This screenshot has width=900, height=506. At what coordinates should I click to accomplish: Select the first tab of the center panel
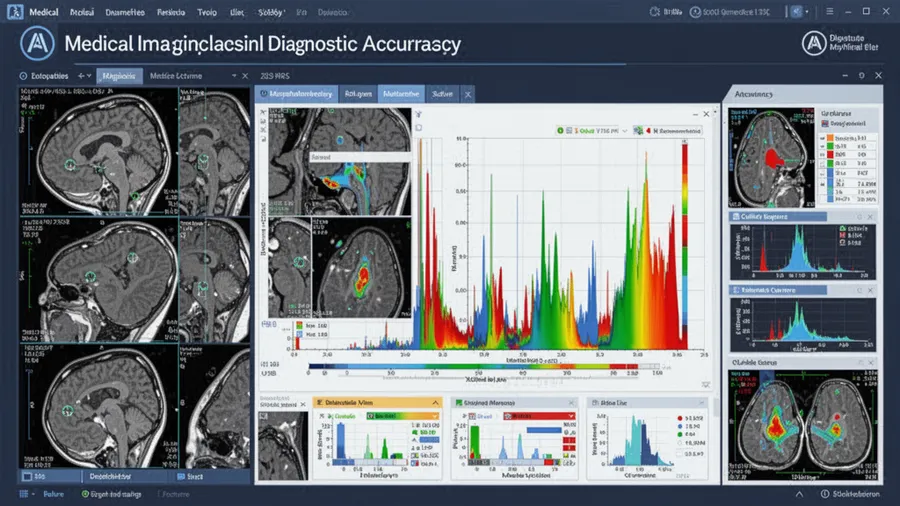(x=296, y=94)
